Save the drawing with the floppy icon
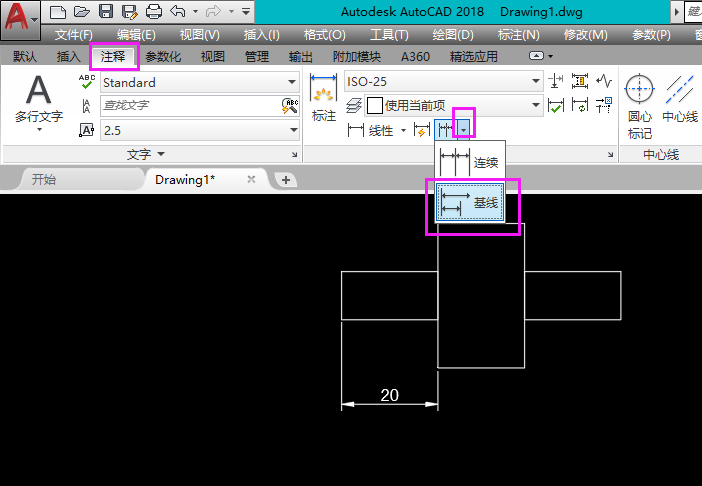This screenshot has width=702, height=486. 106,12
